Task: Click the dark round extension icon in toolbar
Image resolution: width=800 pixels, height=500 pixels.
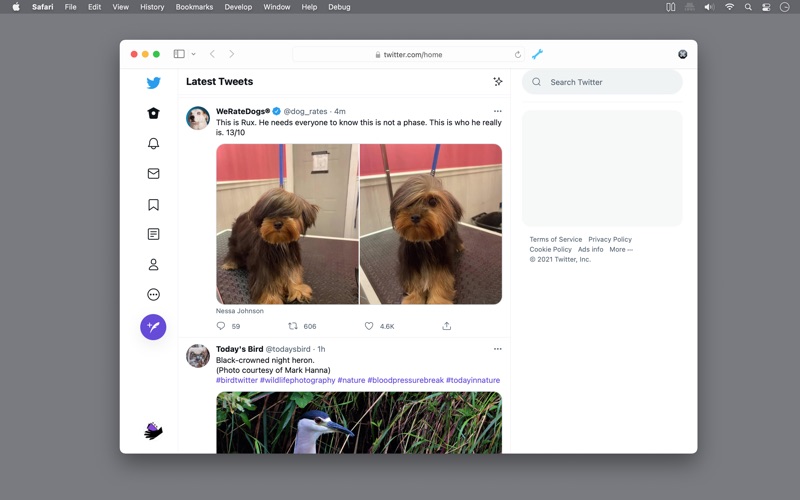Action: pos(682,54)
